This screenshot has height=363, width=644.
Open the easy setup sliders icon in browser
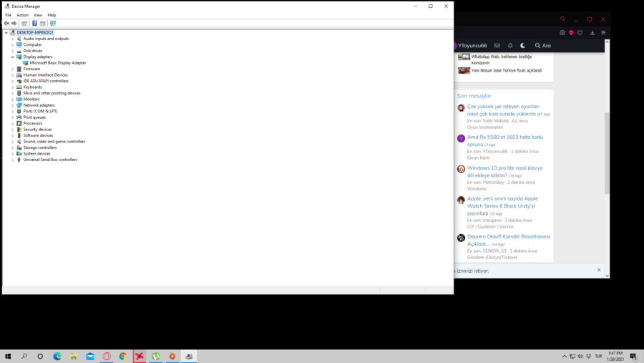click(603, 32)
